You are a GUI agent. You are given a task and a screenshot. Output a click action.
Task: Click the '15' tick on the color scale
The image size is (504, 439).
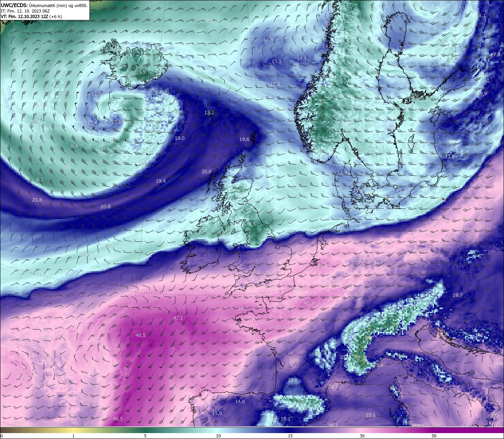pos(290,436)
